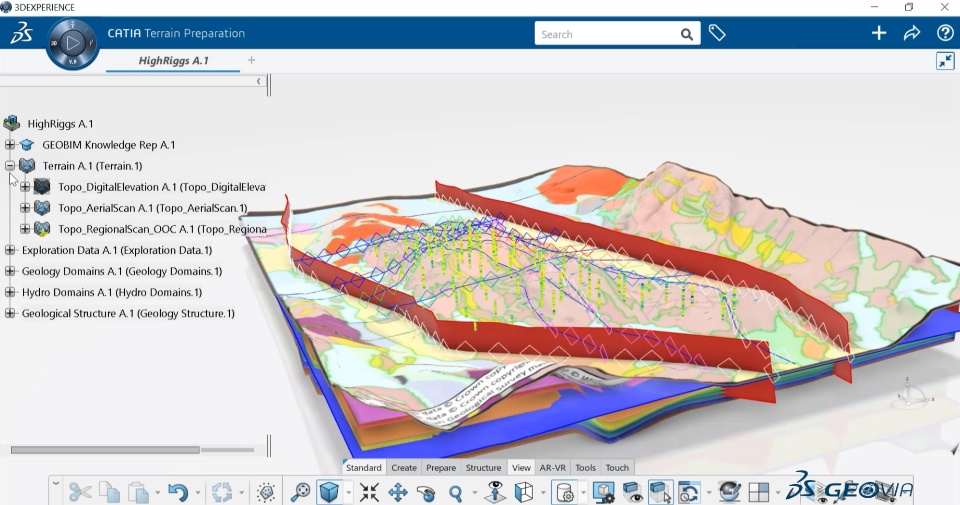Click the Fit All In magnifier icon
Image resolution: width=960 pixels, height=505 pixels.
click(x=301, y=492)
